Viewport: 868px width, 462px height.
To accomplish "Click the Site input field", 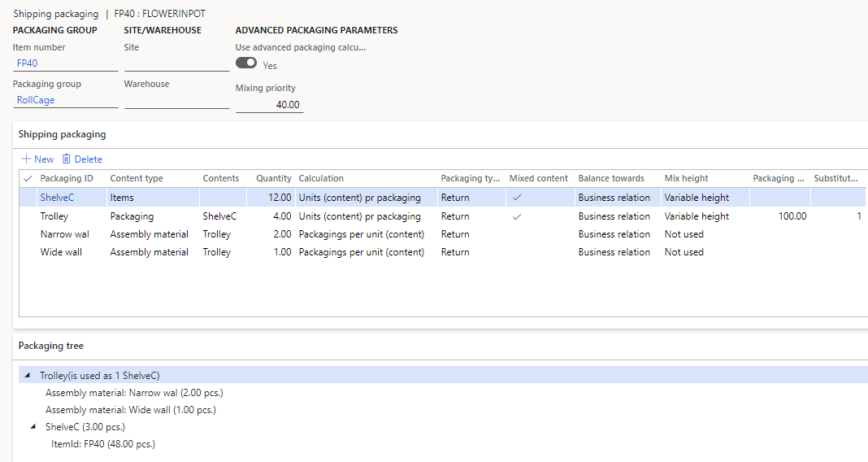I will coord(176,63).
